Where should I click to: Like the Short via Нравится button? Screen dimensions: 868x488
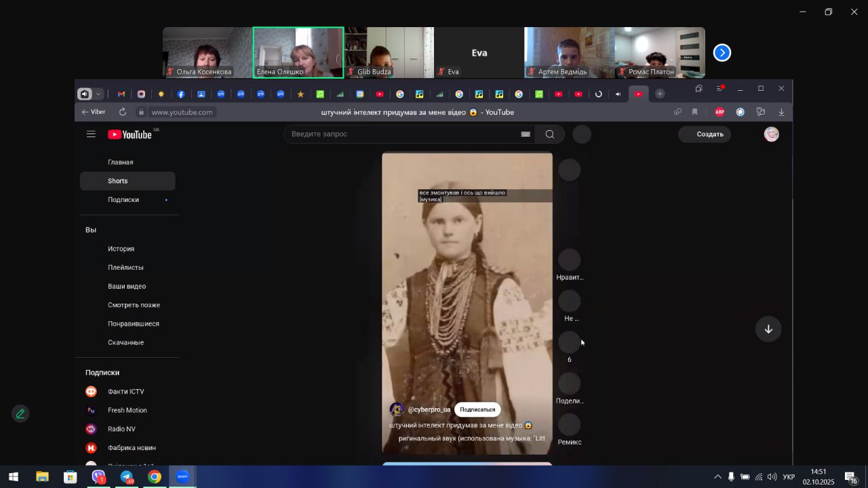(569, 260)
